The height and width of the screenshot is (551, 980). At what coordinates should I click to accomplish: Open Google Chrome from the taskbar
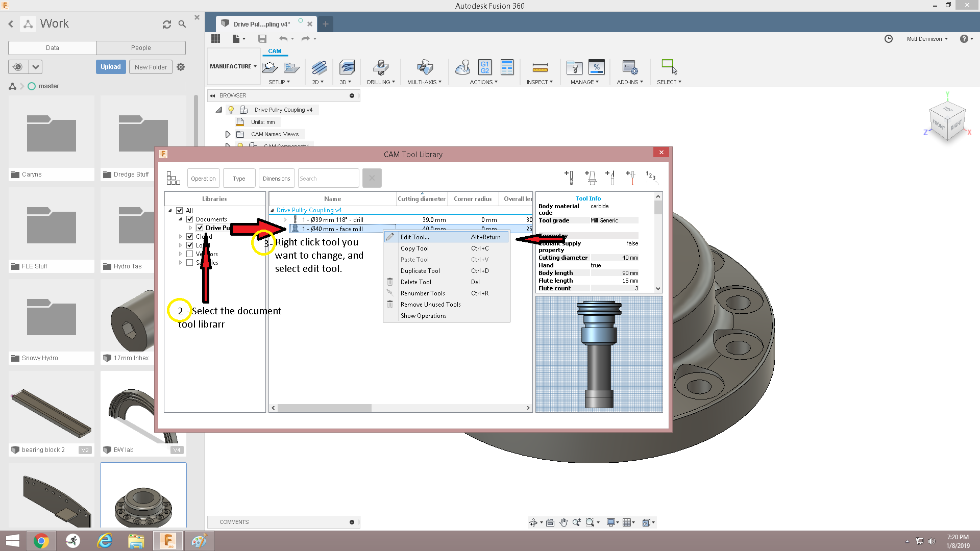pyautogui.click(x=41, y=541)
